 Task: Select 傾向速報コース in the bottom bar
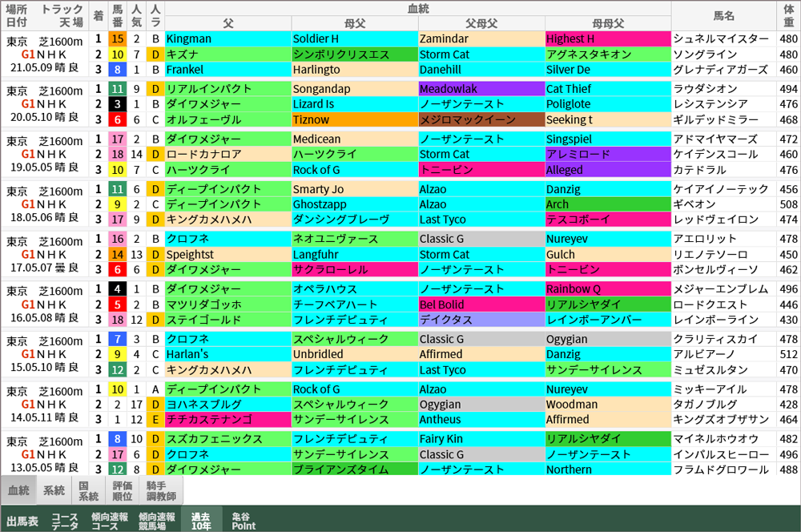pos(110,521)
